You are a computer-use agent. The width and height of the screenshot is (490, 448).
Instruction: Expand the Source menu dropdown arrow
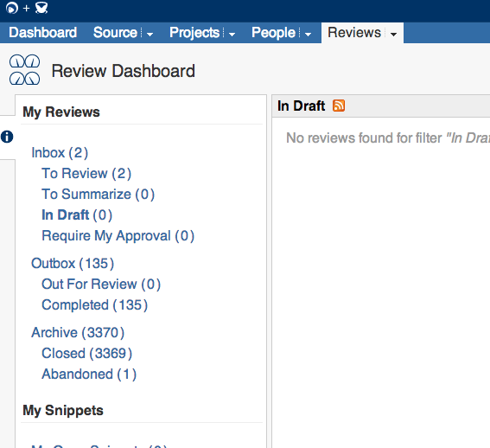pyautogui.click(x=150, y=34)
